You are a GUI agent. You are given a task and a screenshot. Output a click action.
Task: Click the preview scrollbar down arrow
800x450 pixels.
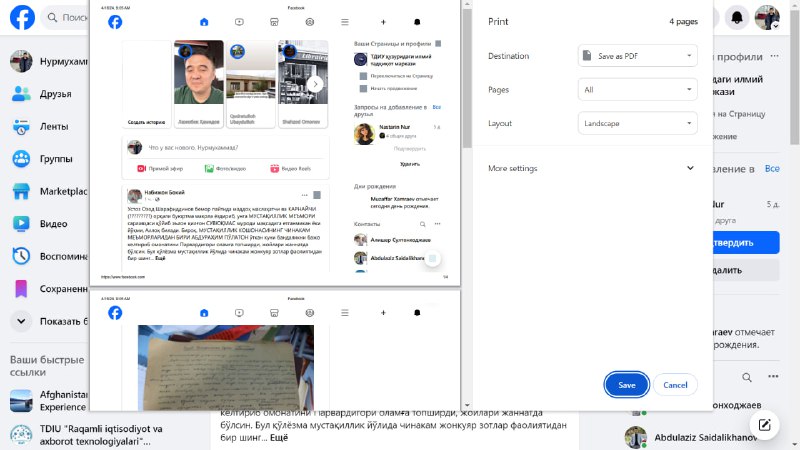(467, 405)
